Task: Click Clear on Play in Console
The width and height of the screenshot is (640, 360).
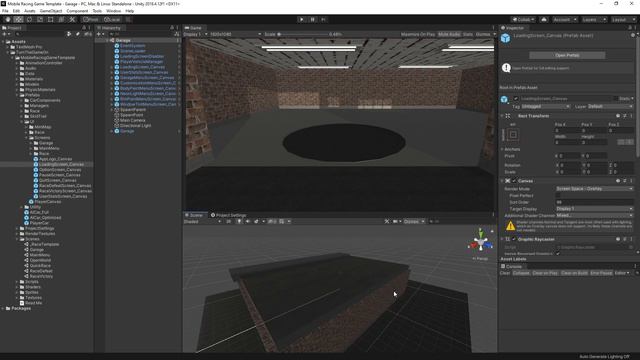Action: (x=545, y=273)
